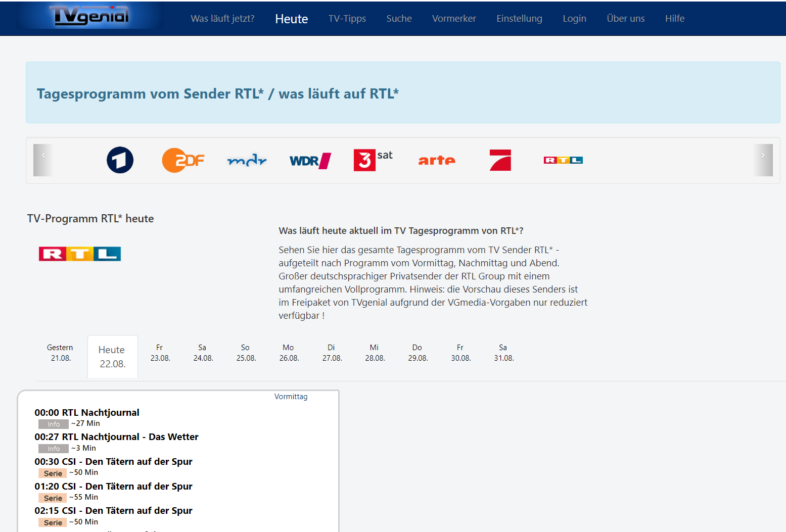The height and width of the screenshot is (532, 786).
Task: Open the 00:30 CSI episode entry
Action: 113,462
